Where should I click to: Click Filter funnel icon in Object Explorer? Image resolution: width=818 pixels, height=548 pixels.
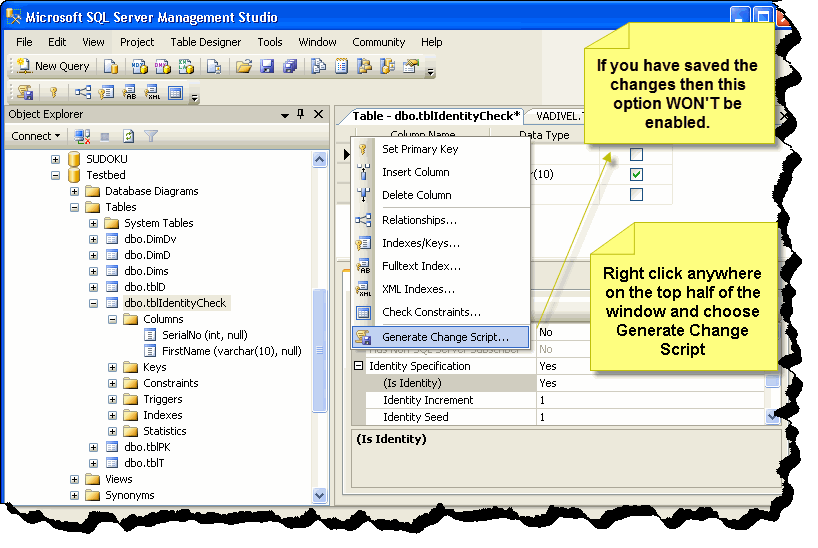(x=151, y=136)
